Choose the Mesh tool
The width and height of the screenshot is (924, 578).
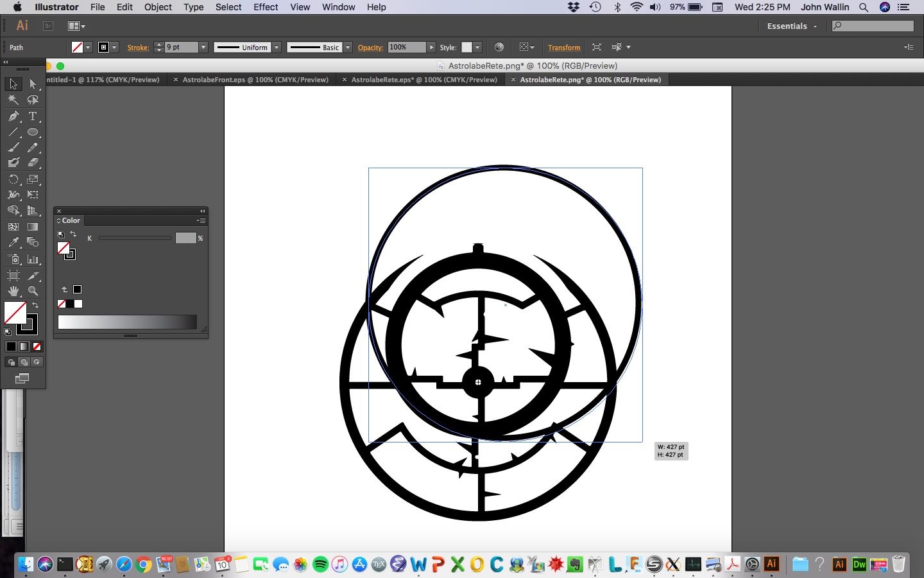point(13,227)
